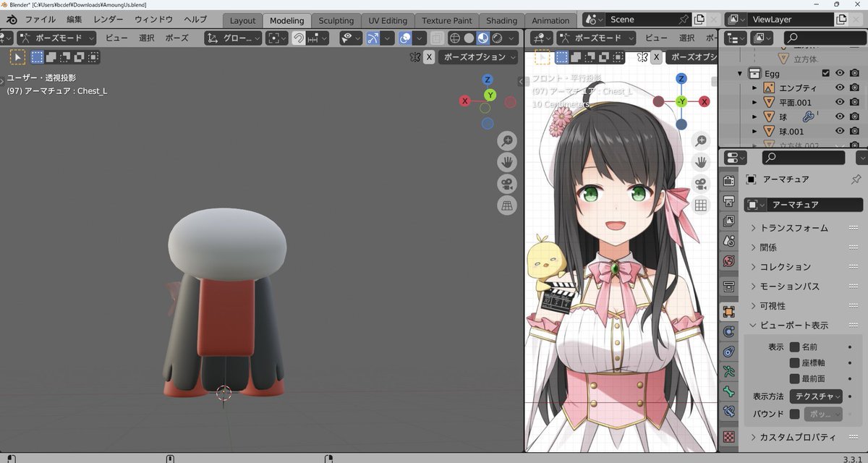Viewport: 868px width, 463px height.
Task: Select rendered viewport shading
Action: pos(497,38)
